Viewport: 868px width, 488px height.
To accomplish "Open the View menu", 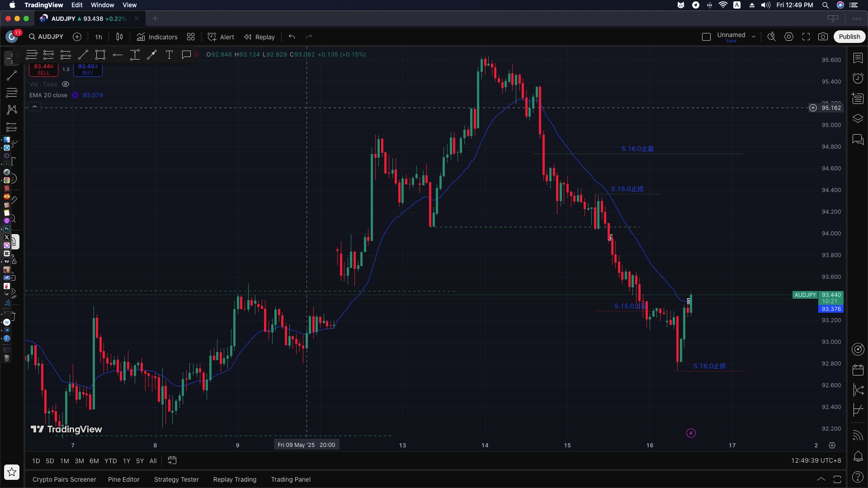I will 129,5.
